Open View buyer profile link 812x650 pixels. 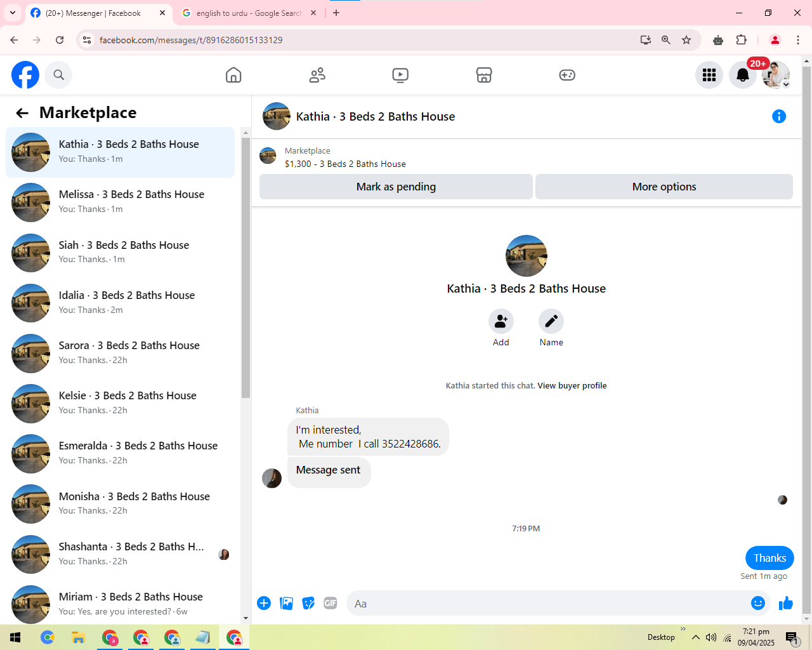point(572,386)
